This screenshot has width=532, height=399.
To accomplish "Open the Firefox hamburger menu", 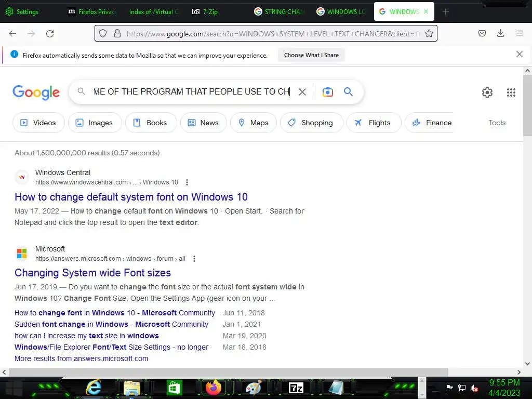I will pyautogui.click(x=520, y=33).
